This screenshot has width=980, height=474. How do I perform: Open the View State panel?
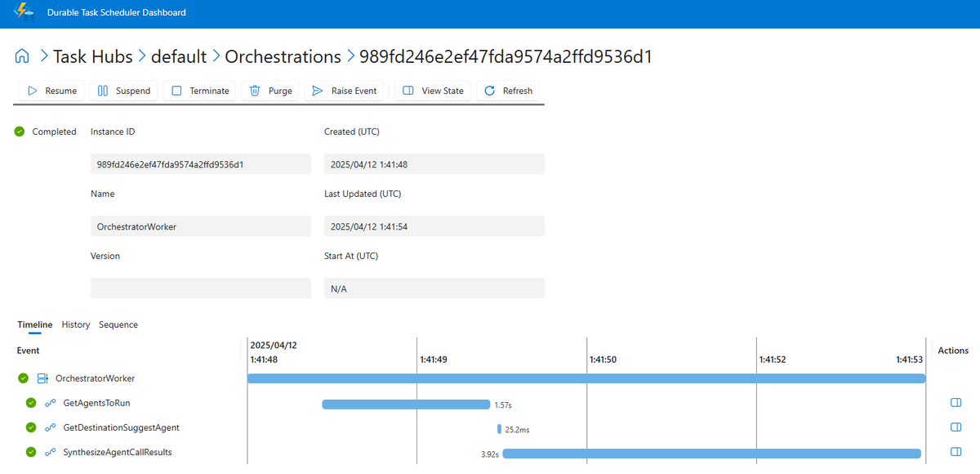pos(433,91)
